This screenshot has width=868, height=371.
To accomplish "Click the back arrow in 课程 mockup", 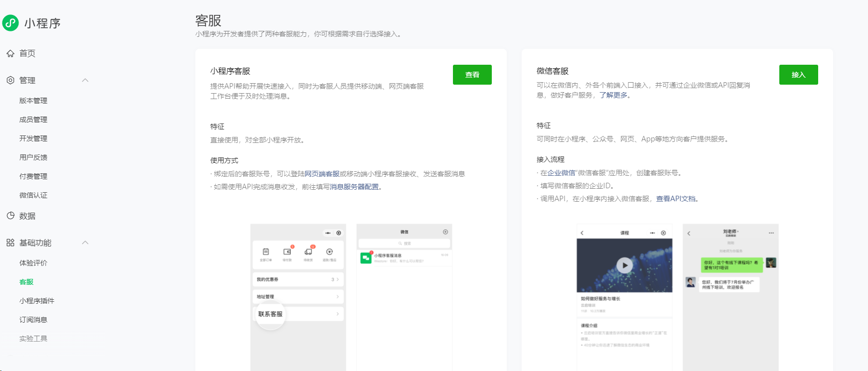I will click(x=582, y=233).
